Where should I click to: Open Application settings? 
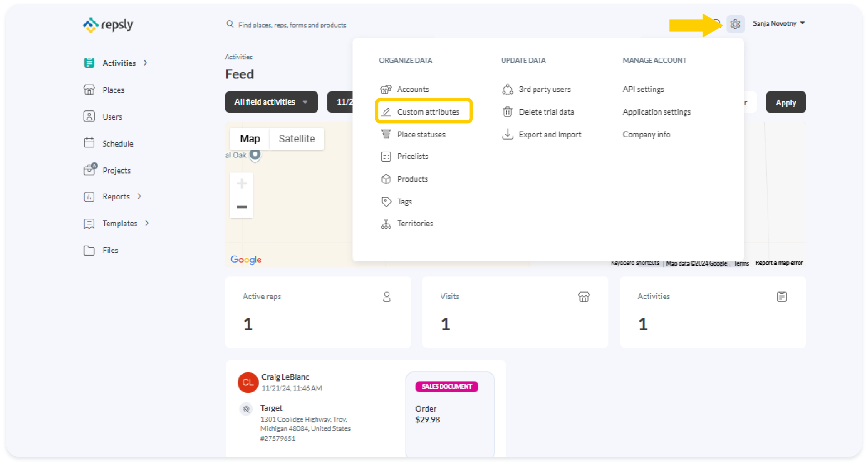tap(656, 112)
